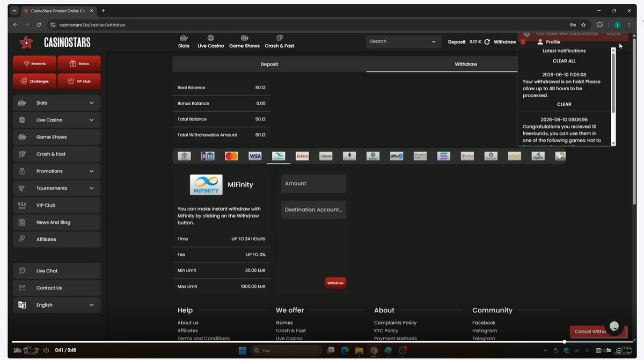Viewport: 644px width, 360px height.
Task: Open the Chrome extensions puzzle icon
Action: (x=600, y=25)
